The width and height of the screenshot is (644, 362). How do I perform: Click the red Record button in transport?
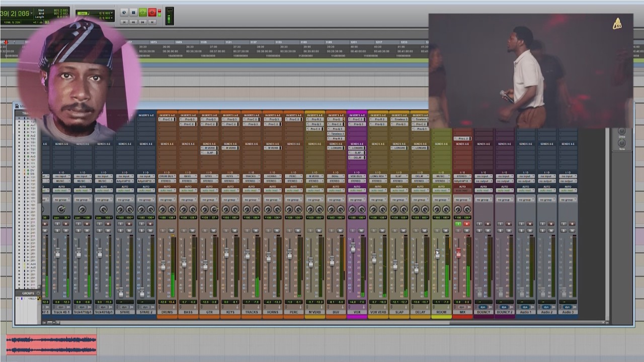click(x=152, y=12)
